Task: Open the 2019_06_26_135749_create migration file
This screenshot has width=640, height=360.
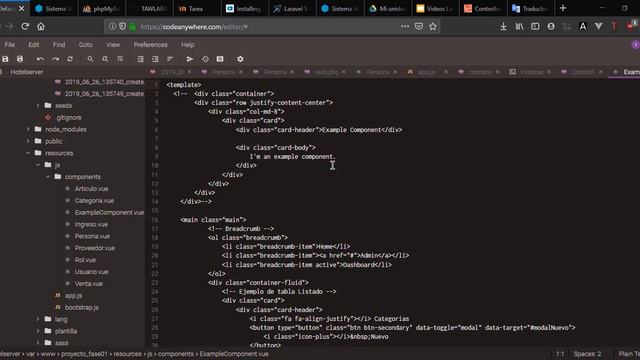Action: tap(104, 94)
